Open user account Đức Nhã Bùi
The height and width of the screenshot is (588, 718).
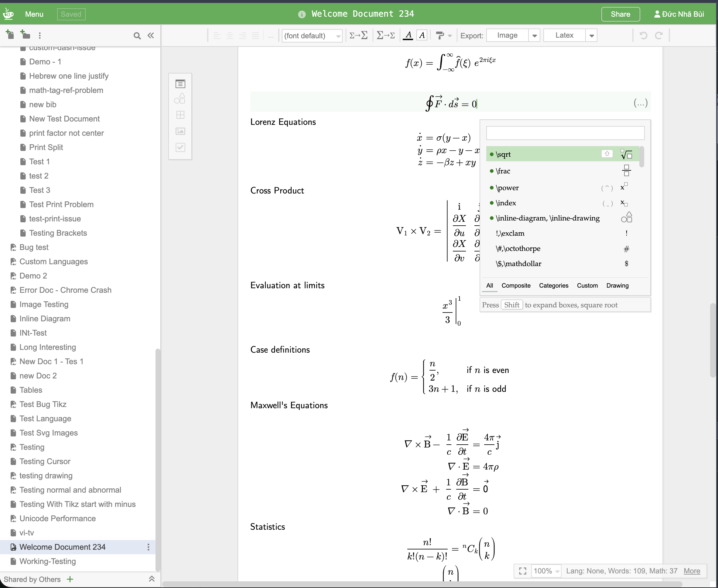coord(679,14)
